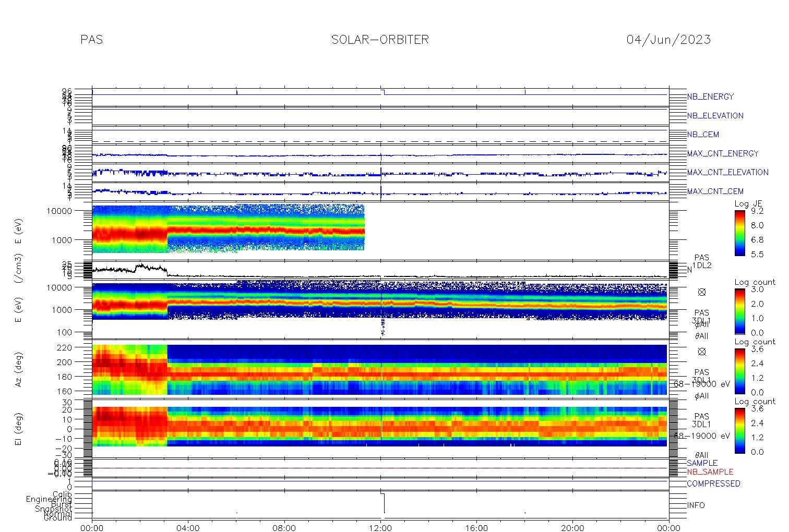Click the INFO label

coord(696,505)
